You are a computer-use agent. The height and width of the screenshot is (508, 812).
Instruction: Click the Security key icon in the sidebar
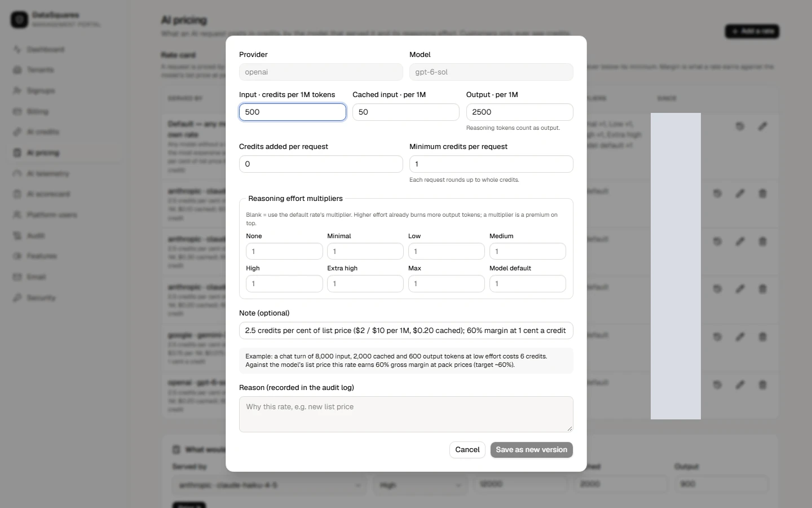(x=17, y=297)
